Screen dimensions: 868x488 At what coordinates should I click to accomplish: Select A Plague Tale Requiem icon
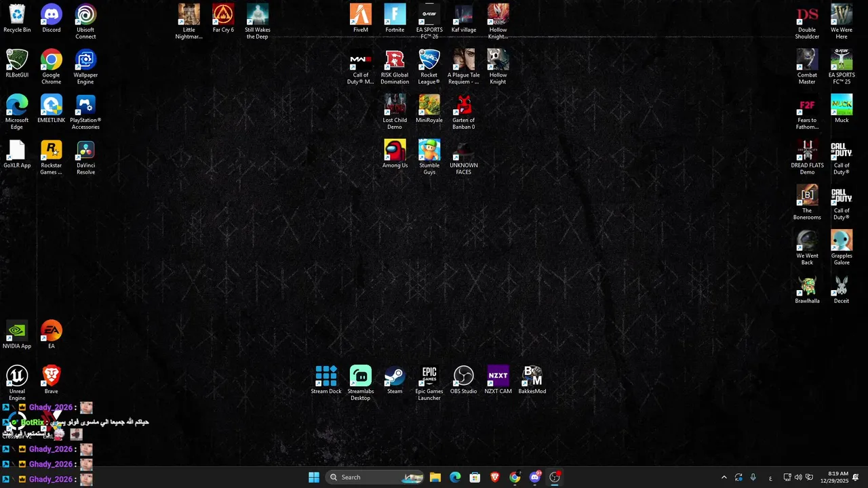[464, 67]
